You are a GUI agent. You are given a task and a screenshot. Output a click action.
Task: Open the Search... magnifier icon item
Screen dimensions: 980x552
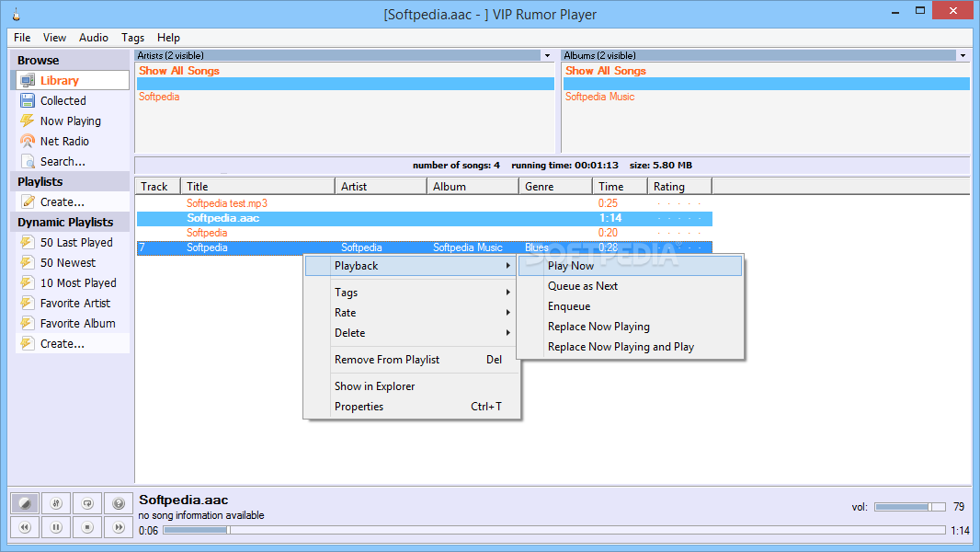28,161
